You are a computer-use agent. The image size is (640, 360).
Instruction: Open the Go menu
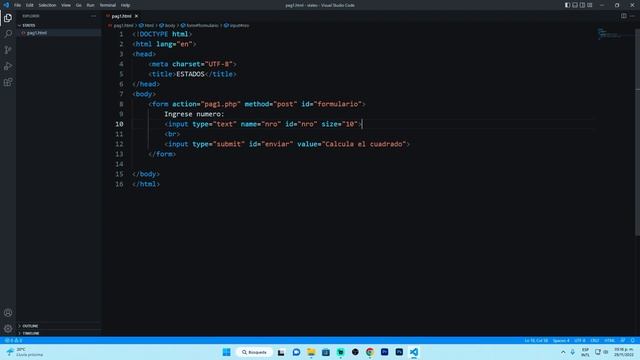(x=78, y=5)
